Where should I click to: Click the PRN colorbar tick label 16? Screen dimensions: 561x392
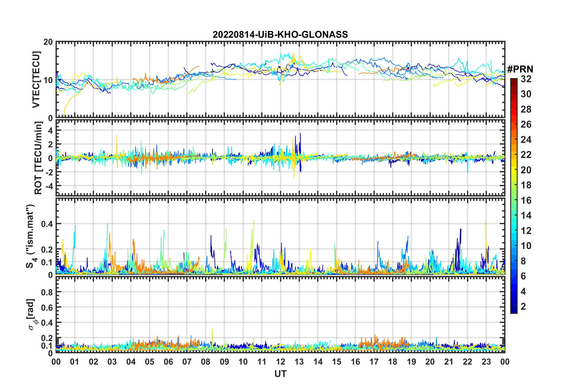click(526, 200)
